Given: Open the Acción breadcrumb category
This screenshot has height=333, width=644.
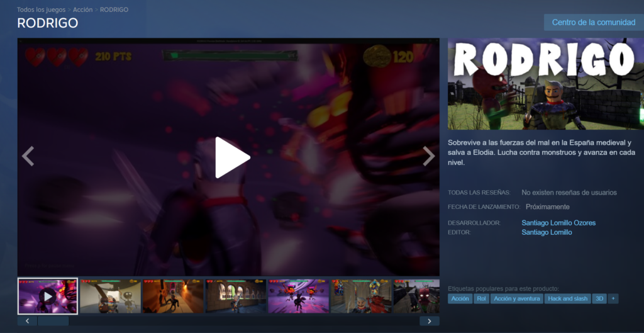Looking at the screenshot, I should [82, 9].
